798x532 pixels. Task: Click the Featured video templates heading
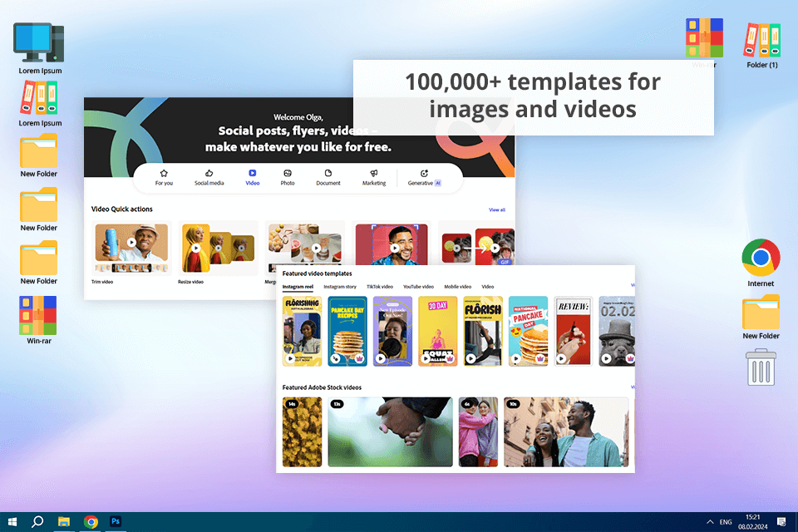click(317, 273)
